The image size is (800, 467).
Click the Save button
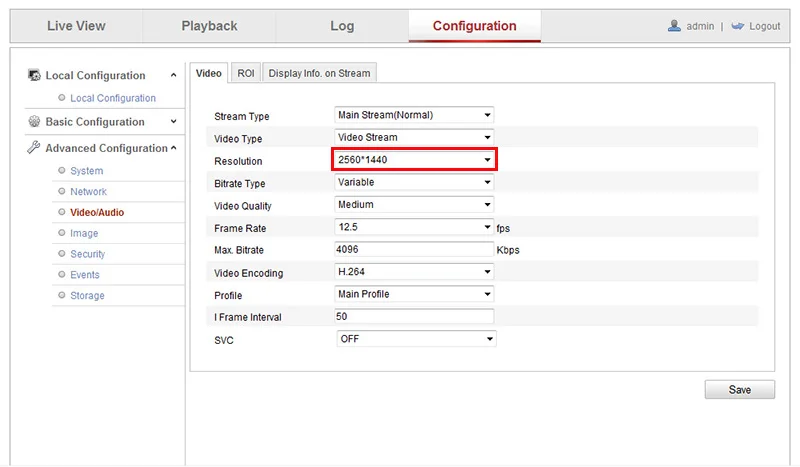point(740,389)
